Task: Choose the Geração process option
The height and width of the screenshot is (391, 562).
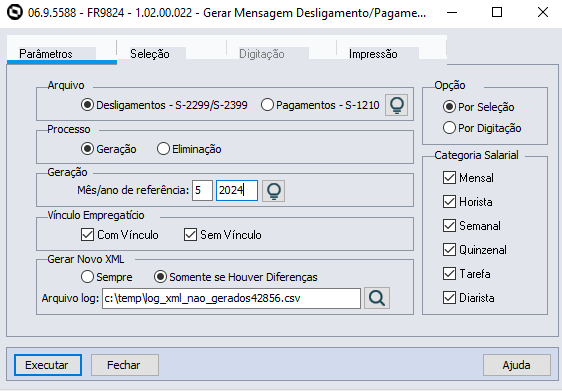Action: (x=109, y=149)
